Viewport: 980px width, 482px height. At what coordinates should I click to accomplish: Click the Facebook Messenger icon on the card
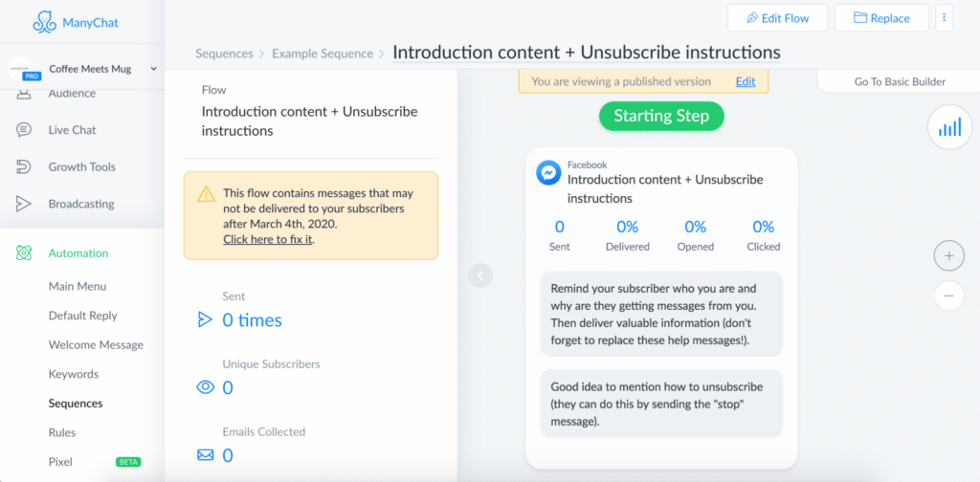(548, 173)
